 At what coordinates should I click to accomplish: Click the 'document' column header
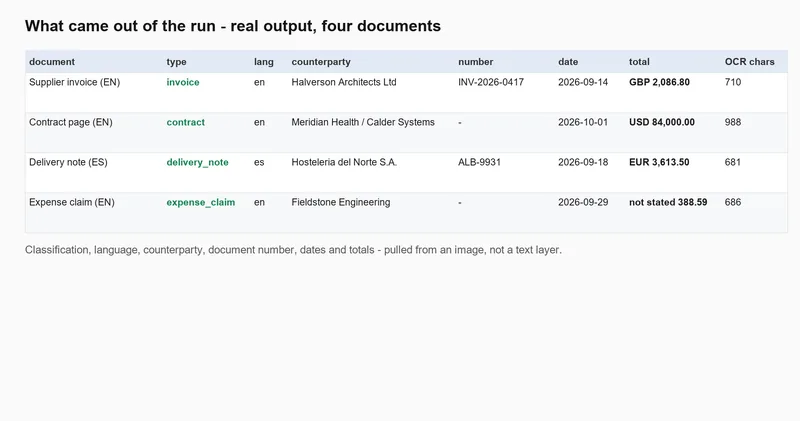(x=52, y=62)
